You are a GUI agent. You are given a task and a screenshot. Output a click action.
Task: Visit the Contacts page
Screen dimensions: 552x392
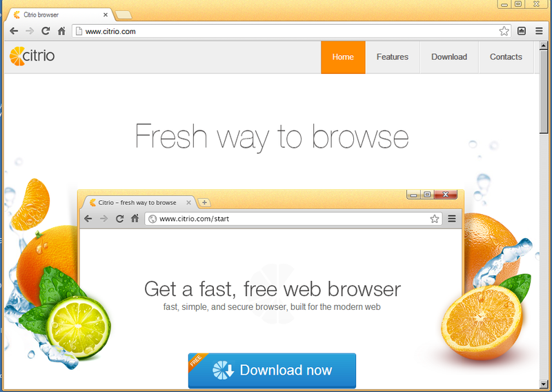506,57
